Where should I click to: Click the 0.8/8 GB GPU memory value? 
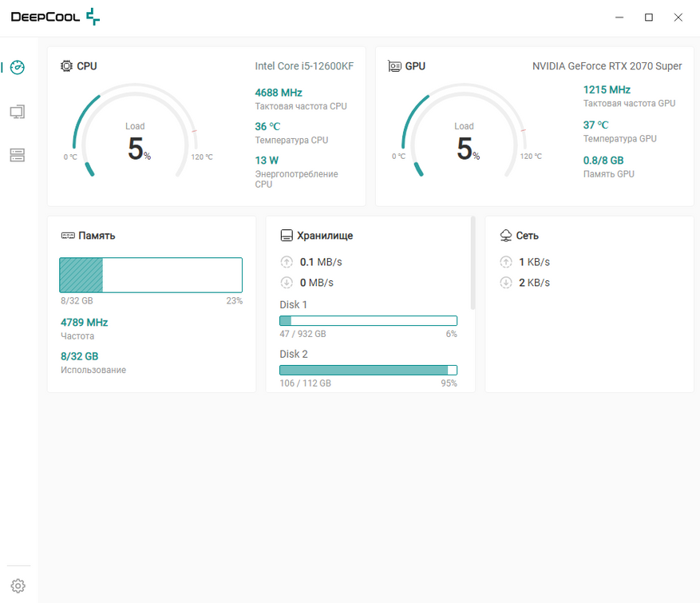click(x=603, y=161)
